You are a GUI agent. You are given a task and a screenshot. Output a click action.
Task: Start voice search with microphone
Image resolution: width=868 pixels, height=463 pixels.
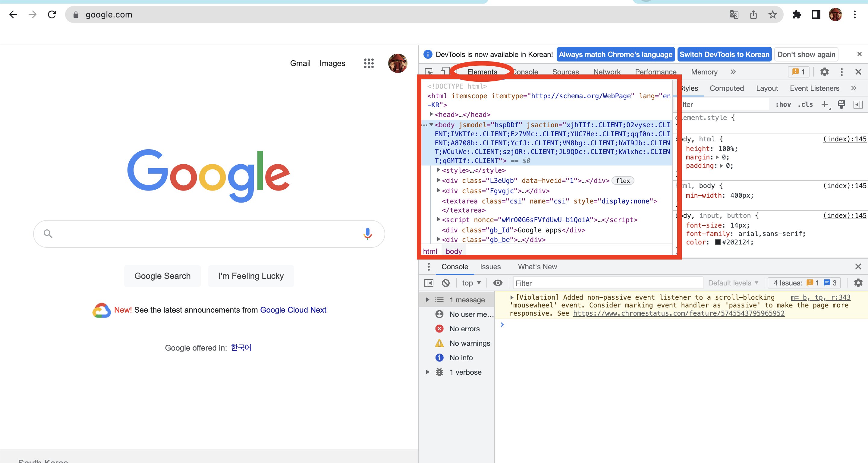click(368, 234)
